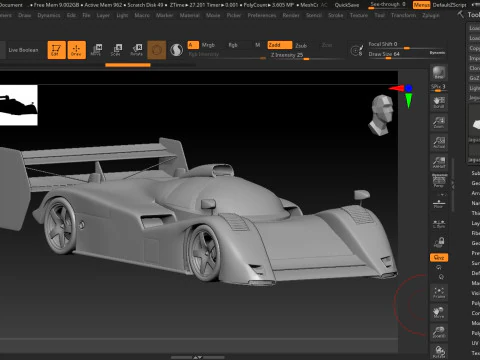The width and height of the screenshot is (480, 360).
Task: Open the Preferences menu
Action: pos(262,15)
